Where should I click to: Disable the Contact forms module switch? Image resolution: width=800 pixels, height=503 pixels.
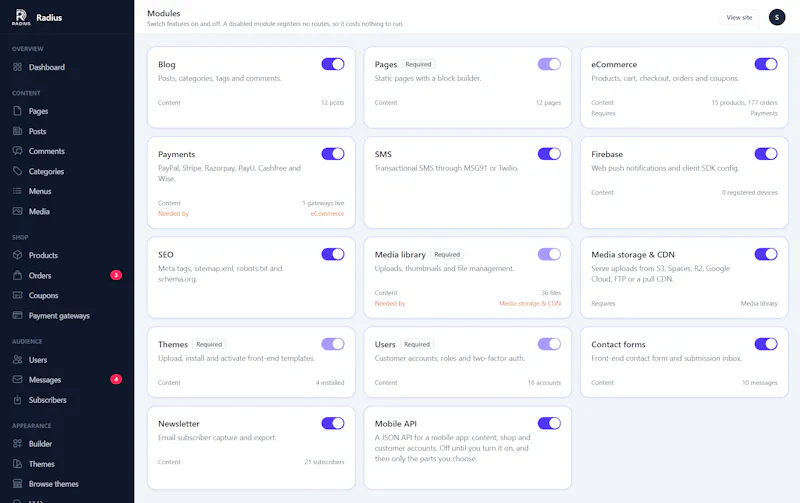766,344
